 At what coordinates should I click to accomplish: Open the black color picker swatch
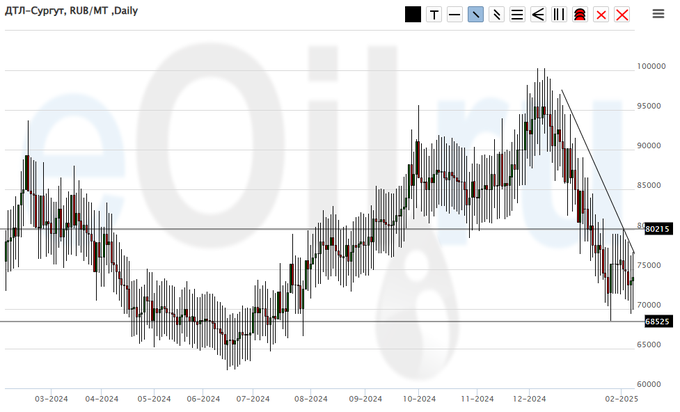point(413,14)
